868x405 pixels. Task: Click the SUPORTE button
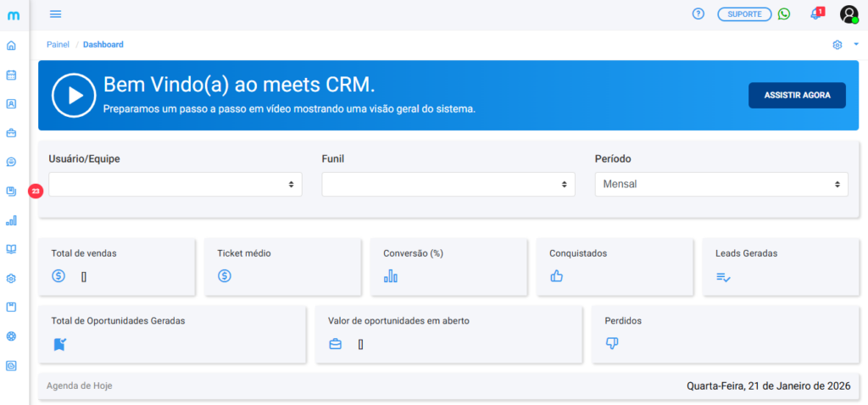click(x=744, y=14)
